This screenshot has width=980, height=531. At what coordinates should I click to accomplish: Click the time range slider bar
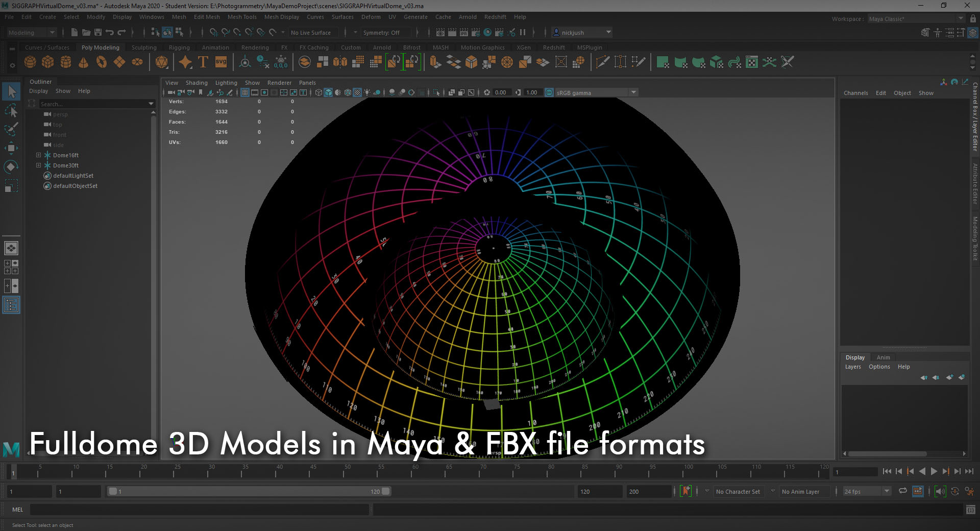(x=250, y=491)
